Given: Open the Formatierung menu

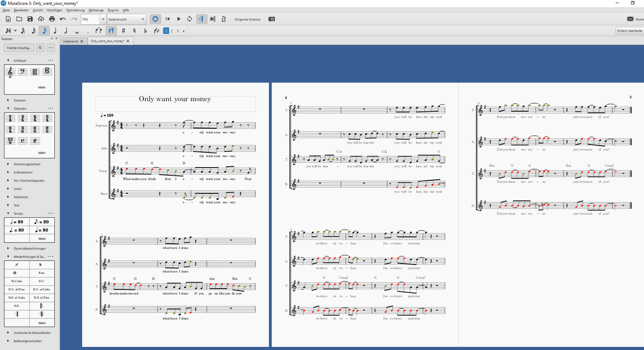Looking at the screenshot, I should 75,10.
